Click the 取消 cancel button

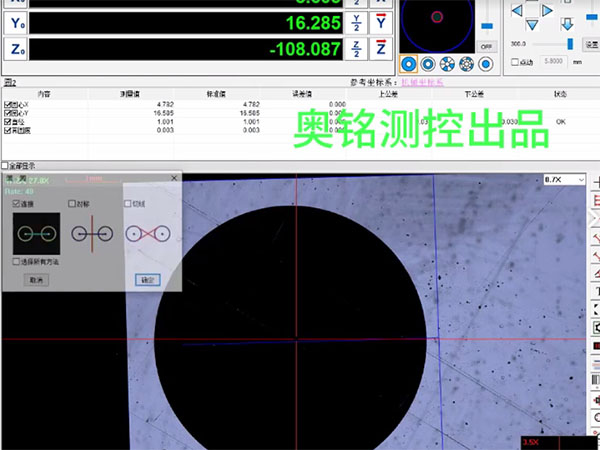click(37, 281)
